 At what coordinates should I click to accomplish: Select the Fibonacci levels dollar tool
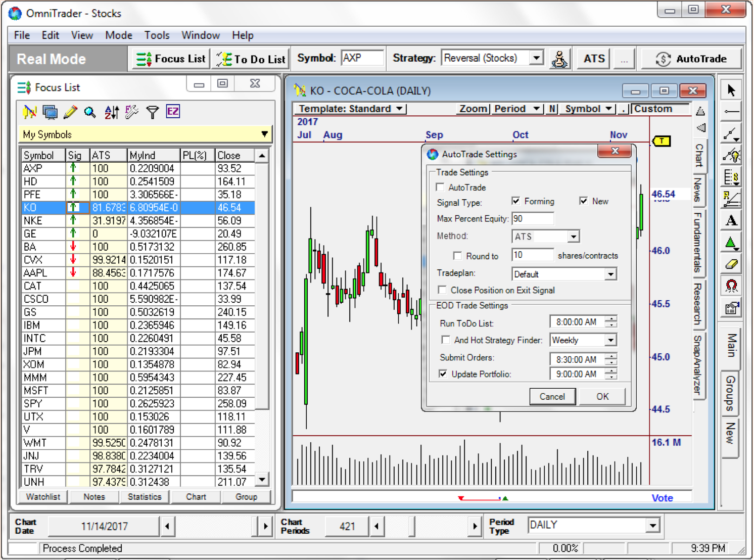click(x=731, y=177)
